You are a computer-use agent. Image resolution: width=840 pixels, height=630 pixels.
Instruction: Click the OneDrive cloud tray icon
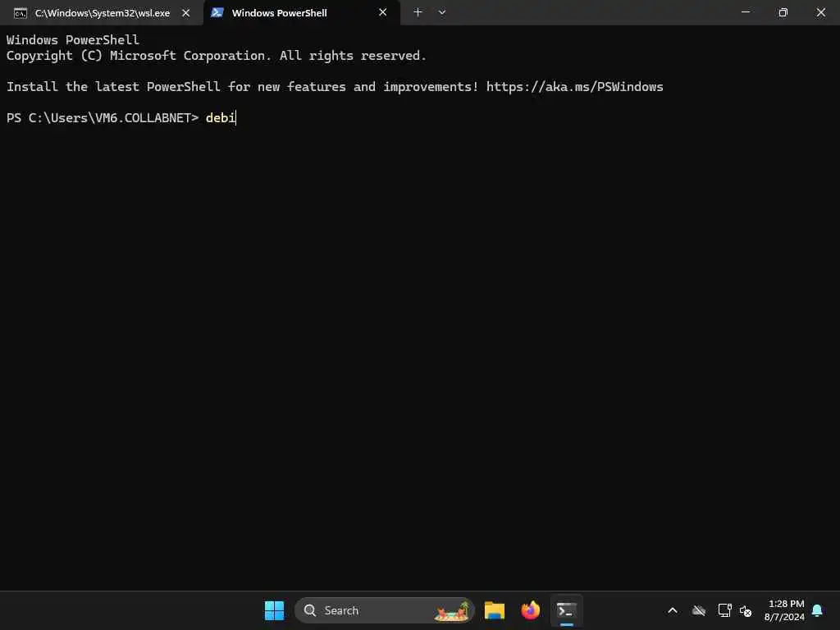(x=699, y=610)
